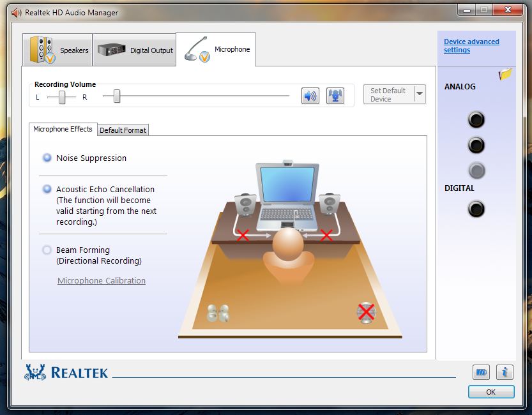Viewport: 532px width, 415px height.
Task: Click the laptop illustration in the room diagram
Action: [x=287, y=195]
